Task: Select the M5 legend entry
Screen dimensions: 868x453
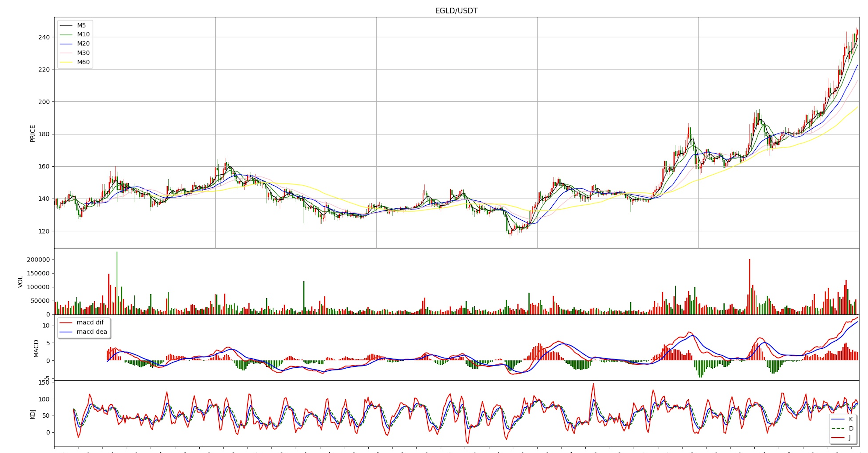Action: (x=81, y=25)
